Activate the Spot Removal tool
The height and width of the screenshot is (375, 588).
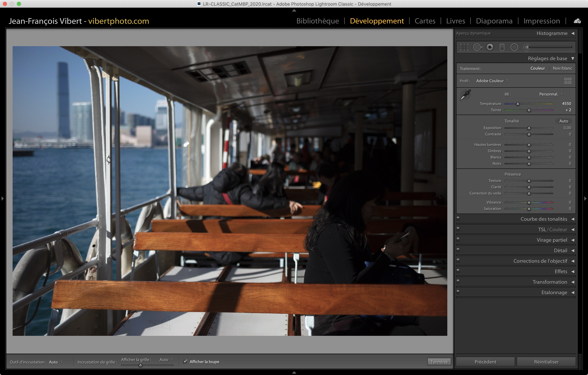[477, 47]
